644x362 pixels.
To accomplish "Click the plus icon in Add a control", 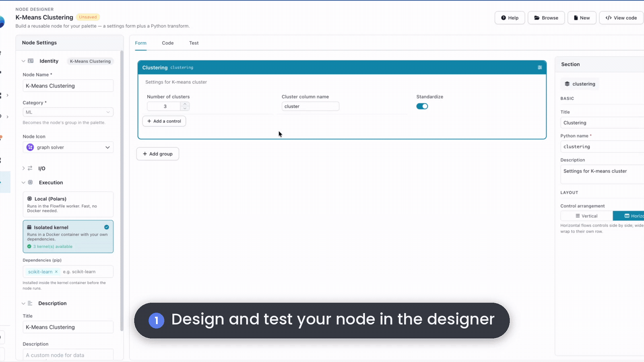I will coord(149,121).
